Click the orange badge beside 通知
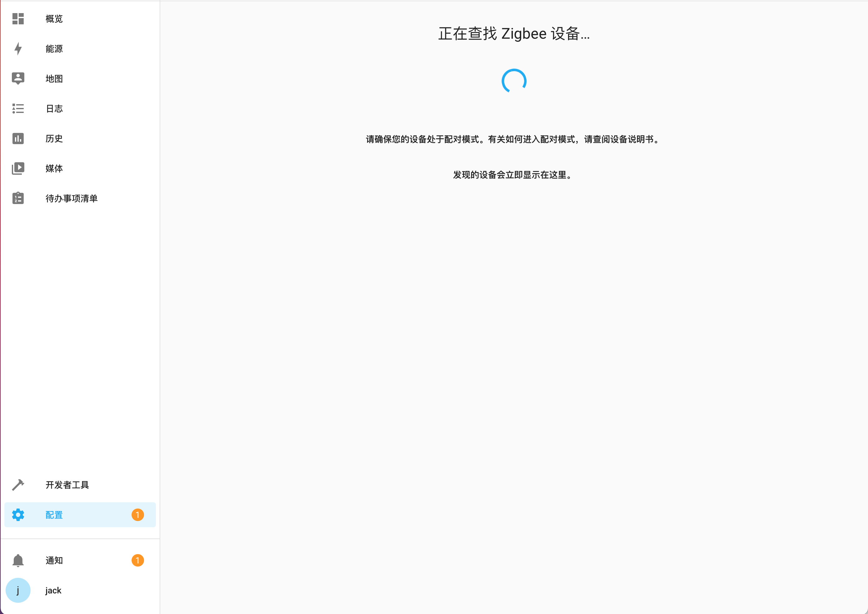The width and height of the screenshot is (868, 614). pos(137,560)
